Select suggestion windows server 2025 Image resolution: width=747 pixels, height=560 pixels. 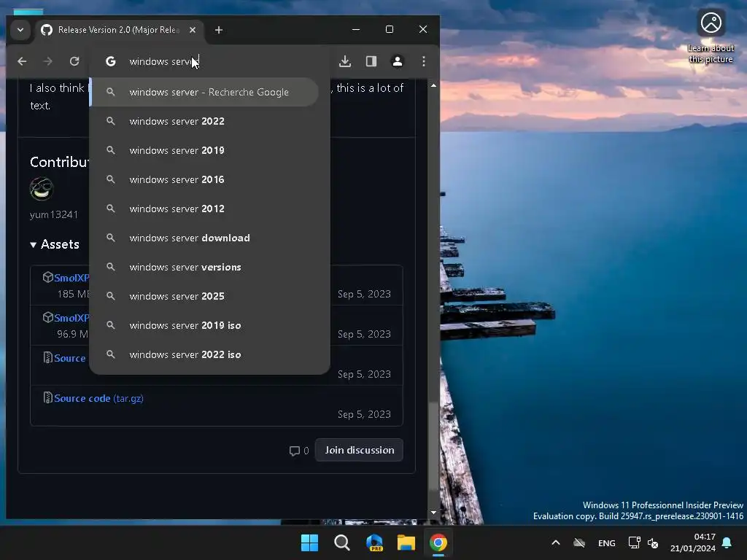205,296
